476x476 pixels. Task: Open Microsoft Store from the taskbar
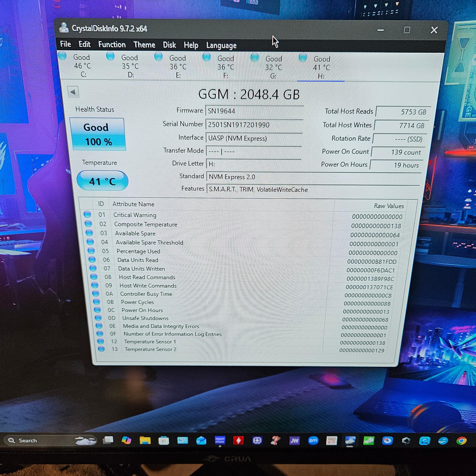coord(164,440)
